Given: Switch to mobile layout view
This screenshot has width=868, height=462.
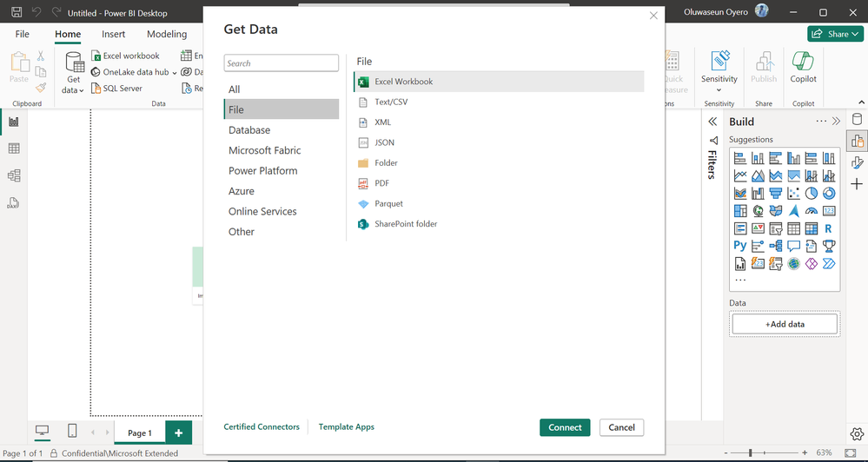Looking at the screenshot, I should tap(72, 431).
